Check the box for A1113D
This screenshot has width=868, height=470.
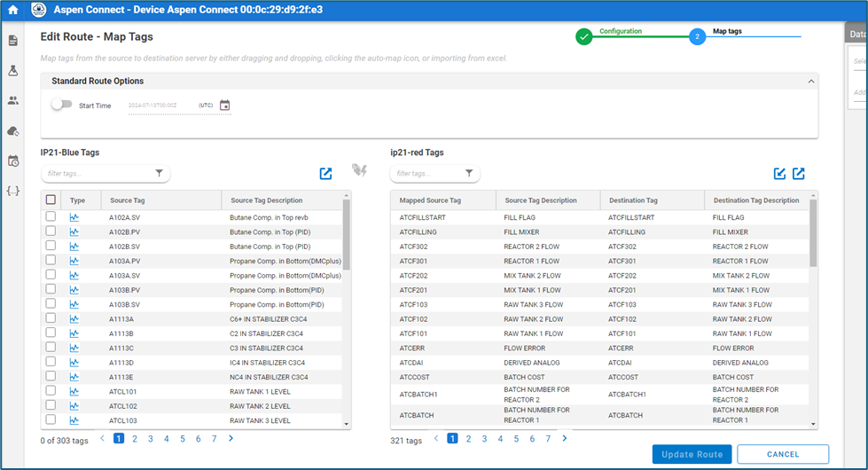51,361
